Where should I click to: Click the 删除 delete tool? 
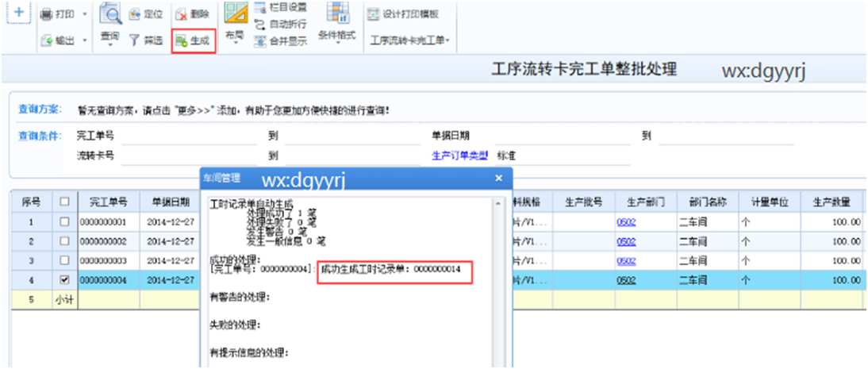[191, 14]
